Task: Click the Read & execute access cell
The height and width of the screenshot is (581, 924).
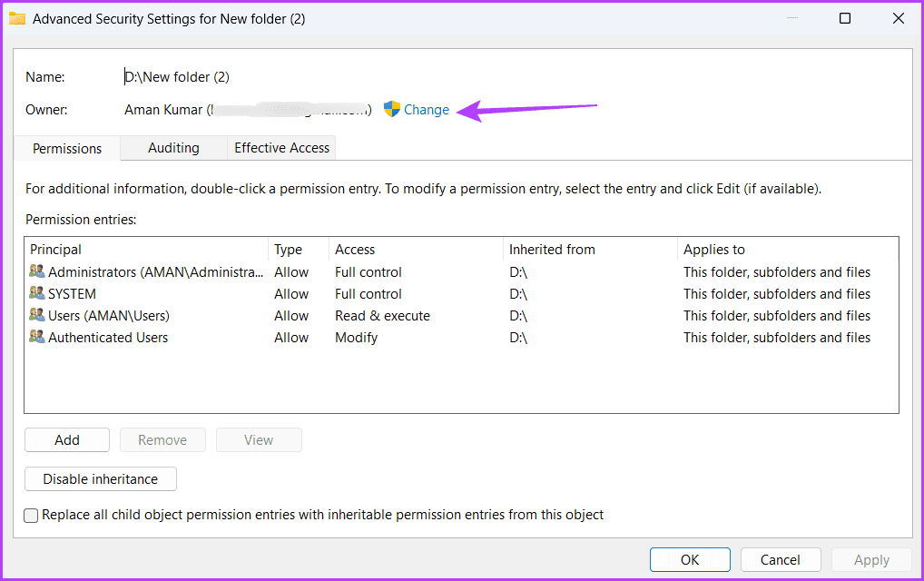Action: pyautogui.click(x=382, y=316)
